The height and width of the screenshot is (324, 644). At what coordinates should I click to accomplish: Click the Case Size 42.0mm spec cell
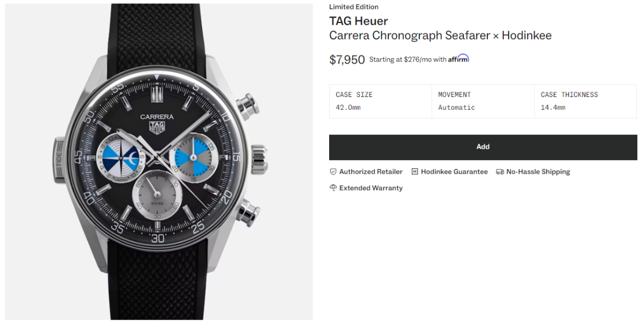coord(380,101)
